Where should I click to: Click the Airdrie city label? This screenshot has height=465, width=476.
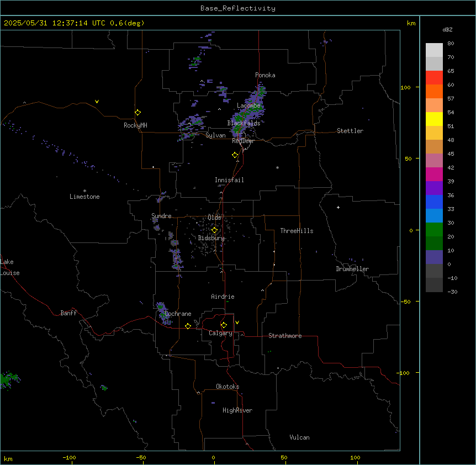223,297
